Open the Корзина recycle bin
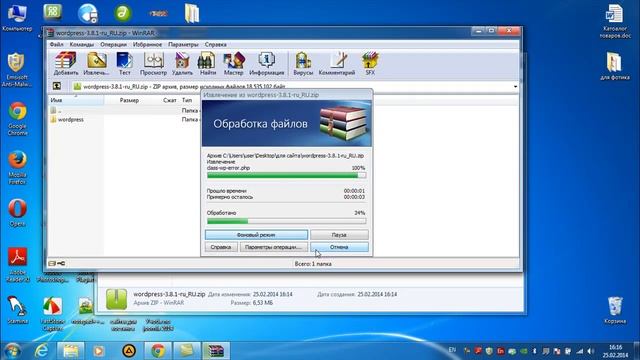Viewport: 640px width, 360px height. click(615, 310)
